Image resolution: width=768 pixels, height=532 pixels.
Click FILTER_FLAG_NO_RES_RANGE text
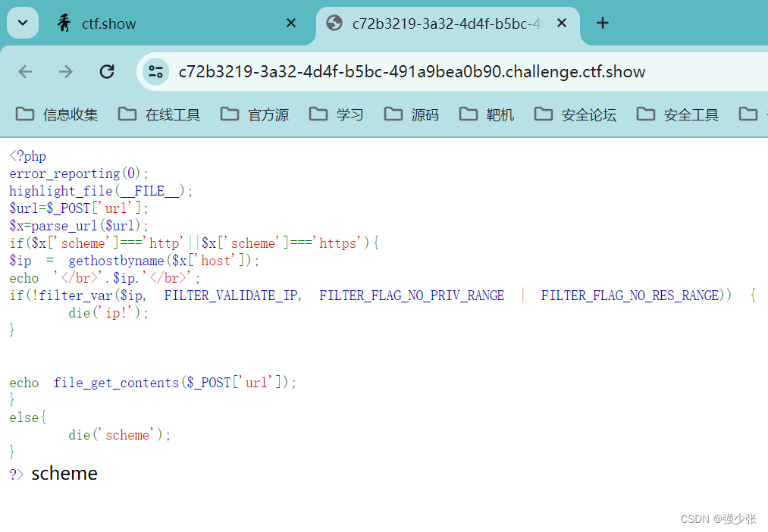point(629,296)
